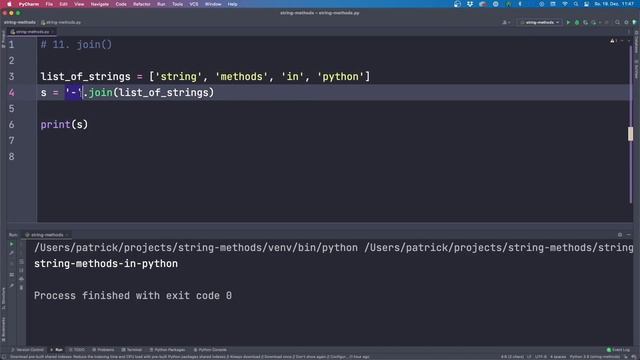Open the Help menu
This screenshot has height=360, width=640.
(232, 4)
